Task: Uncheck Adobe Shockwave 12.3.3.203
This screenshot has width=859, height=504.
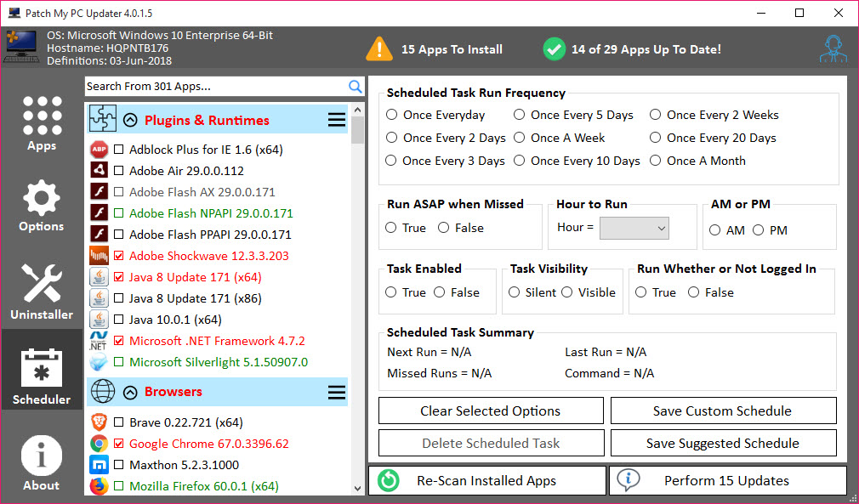Action: 118,256
